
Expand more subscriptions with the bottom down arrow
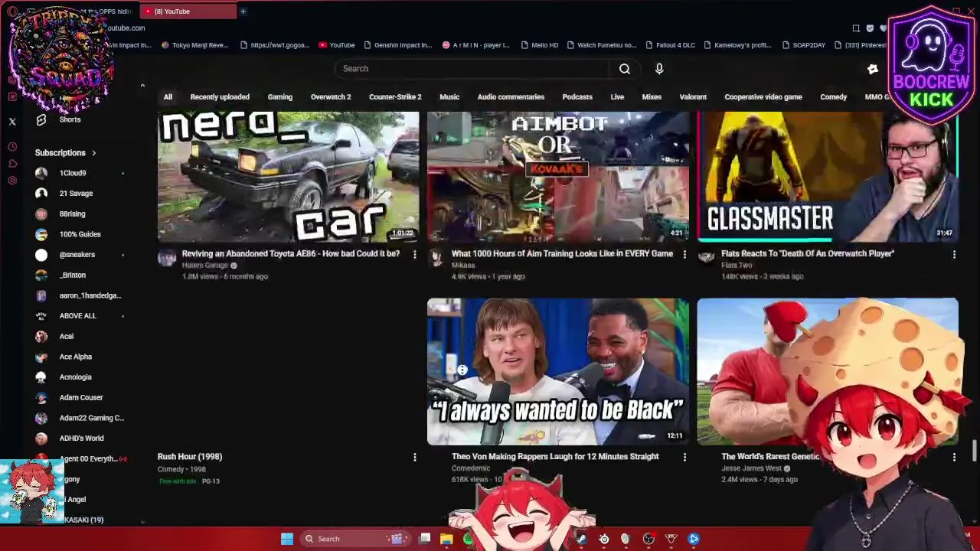pos(142,522)
